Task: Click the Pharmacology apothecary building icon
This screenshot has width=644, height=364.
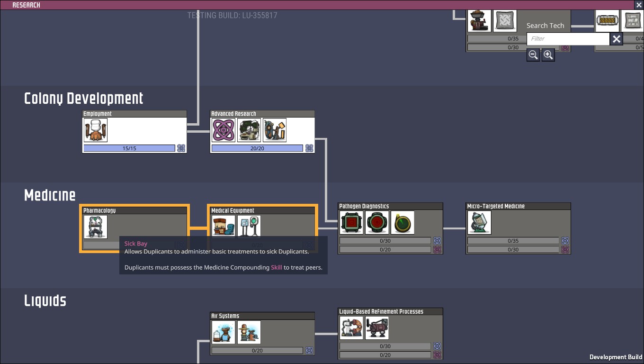Action: click(x=96, y=227)
